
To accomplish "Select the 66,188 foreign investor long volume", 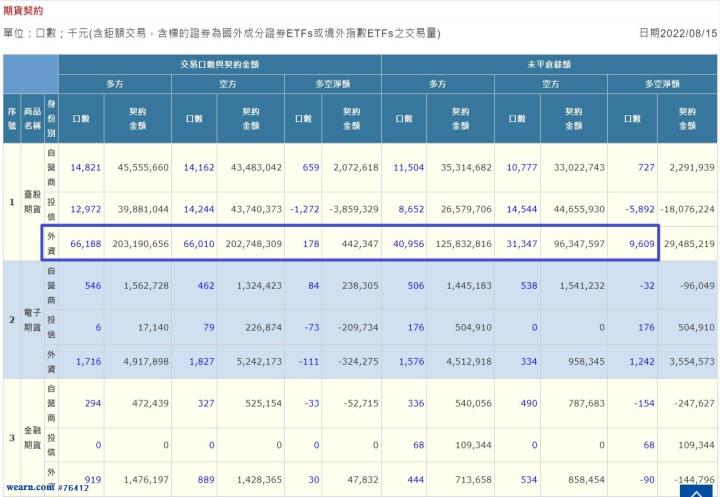I will 85,242.
